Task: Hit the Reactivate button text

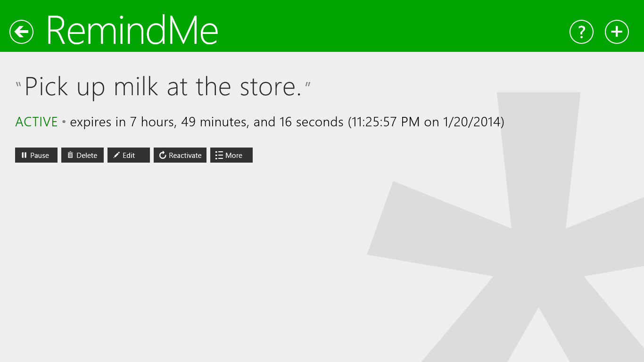Action: point(185,155)
